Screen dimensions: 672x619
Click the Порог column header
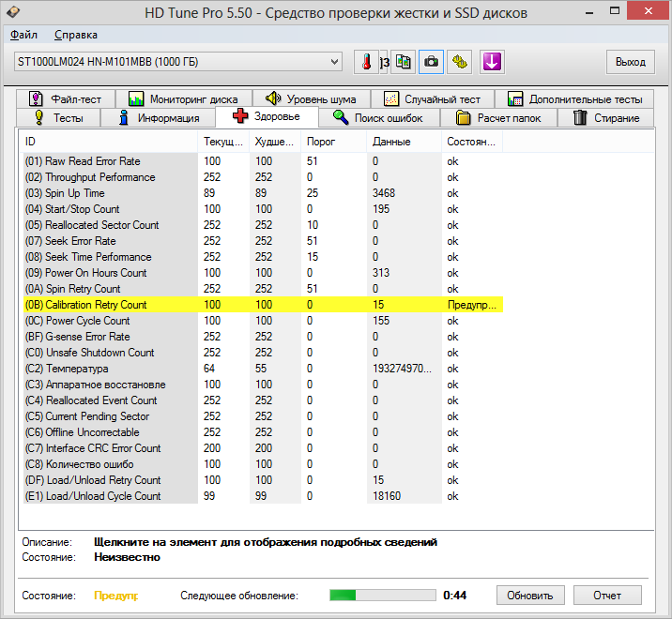334,142
